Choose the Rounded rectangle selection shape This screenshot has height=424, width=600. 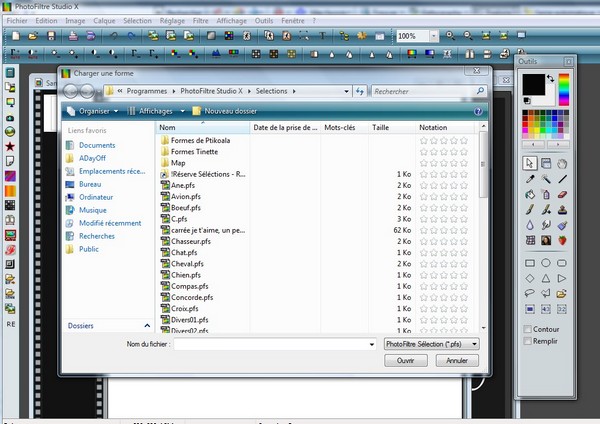[562, 263]
